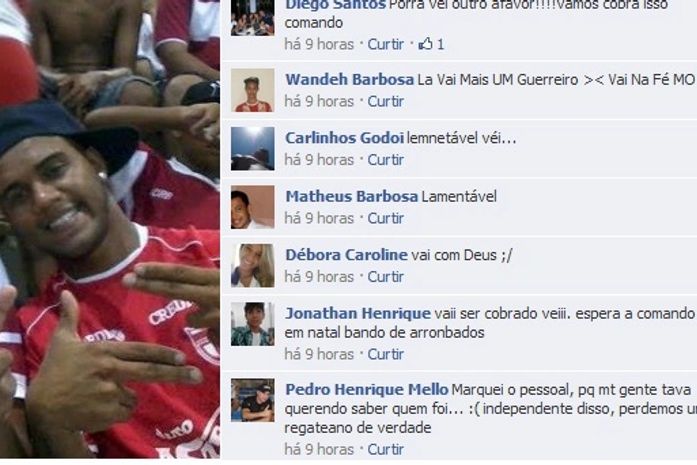Visit Matheus Barbosa's profile name link
The height and width of the screenshot is (465, 697).
click(352, 196)
